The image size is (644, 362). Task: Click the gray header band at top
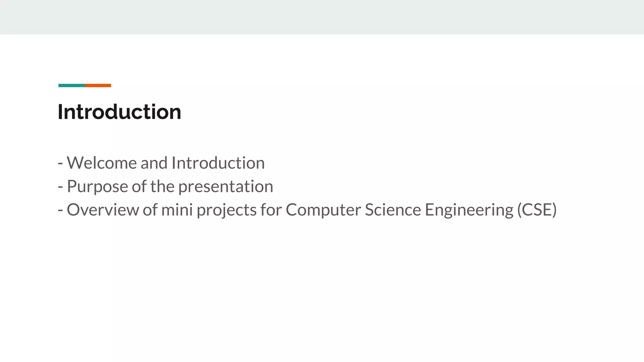(322, 17)
